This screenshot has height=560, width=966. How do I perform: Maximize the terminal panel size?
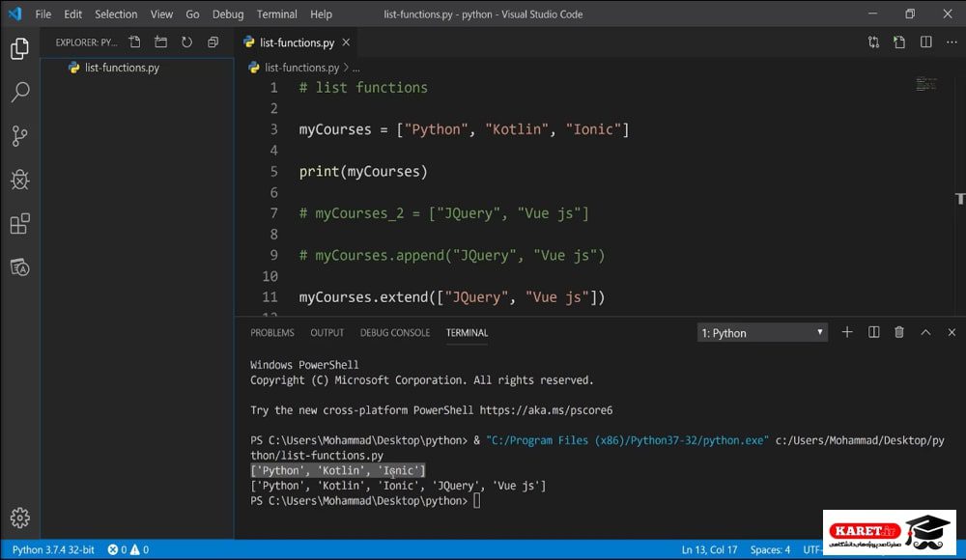pos(925,332)
